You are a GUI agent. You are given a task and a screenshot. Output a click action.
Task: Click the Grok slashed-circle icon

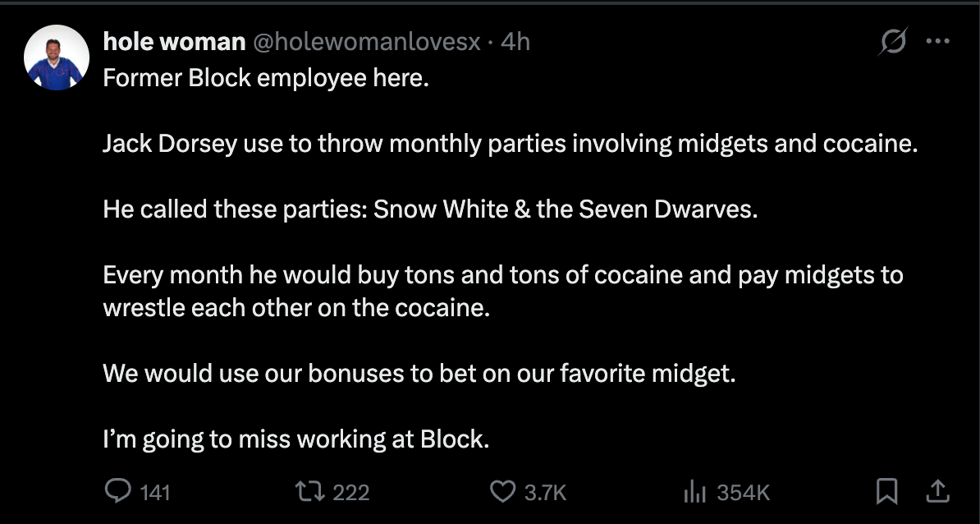click(892, 42)
